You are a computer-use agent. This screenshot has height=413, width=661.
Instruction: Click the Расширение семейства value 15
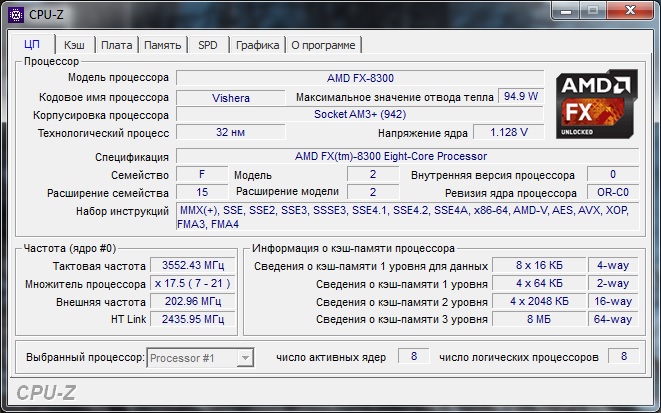(202, 192)
